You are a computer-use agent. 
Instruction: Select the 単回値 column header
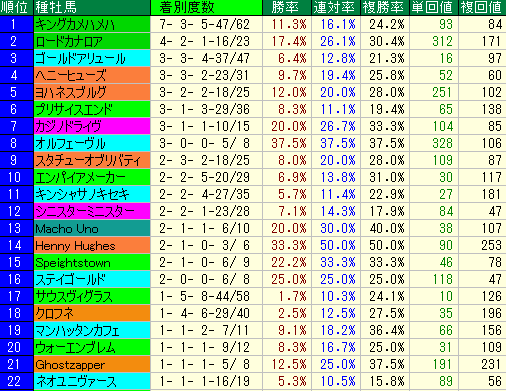point(434,7)
